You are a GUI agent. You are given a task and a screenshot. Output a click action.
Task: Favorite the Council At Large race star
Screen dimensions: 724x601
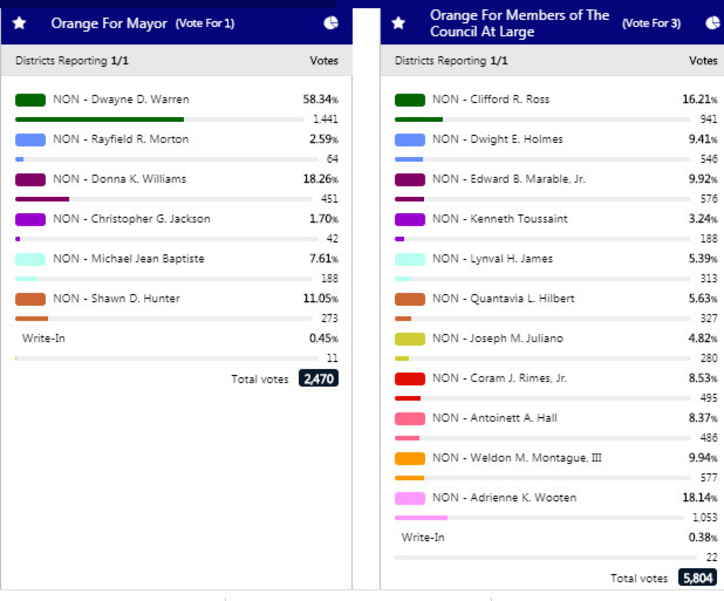pos(398,23)
